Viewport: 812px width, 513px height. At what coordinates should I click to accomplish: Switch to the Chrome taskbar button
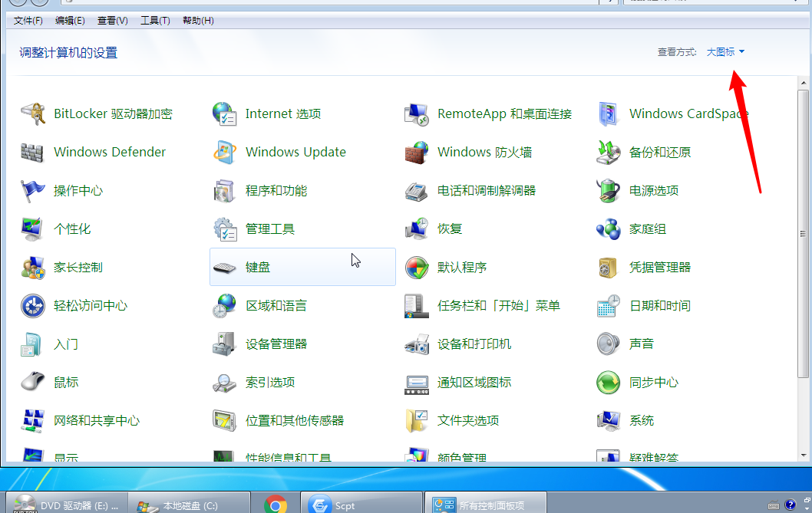coord(276,505)
